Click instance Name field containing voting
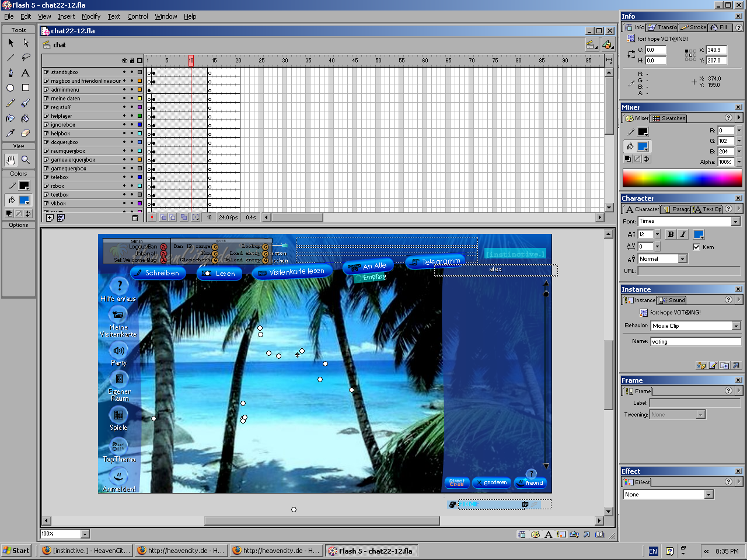This screenshot has width=747, height=560. tap(695, 342)
